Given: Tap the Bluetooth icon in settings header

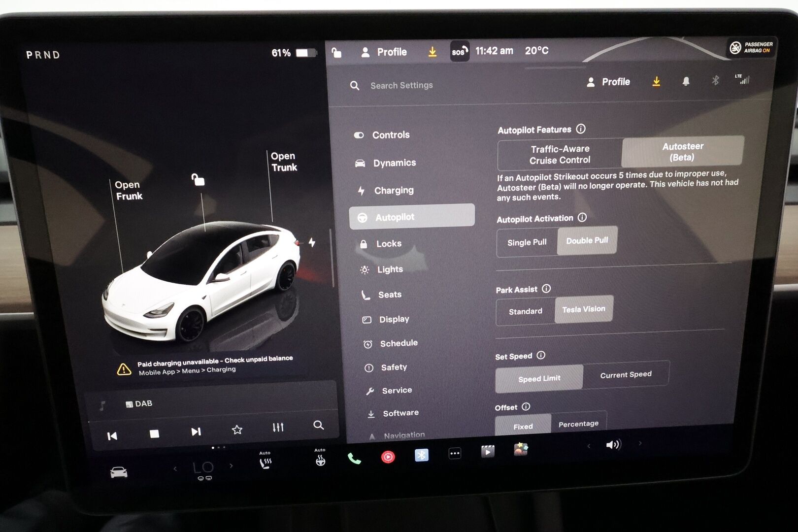Looking at the screenshot, I should [715, 80].
